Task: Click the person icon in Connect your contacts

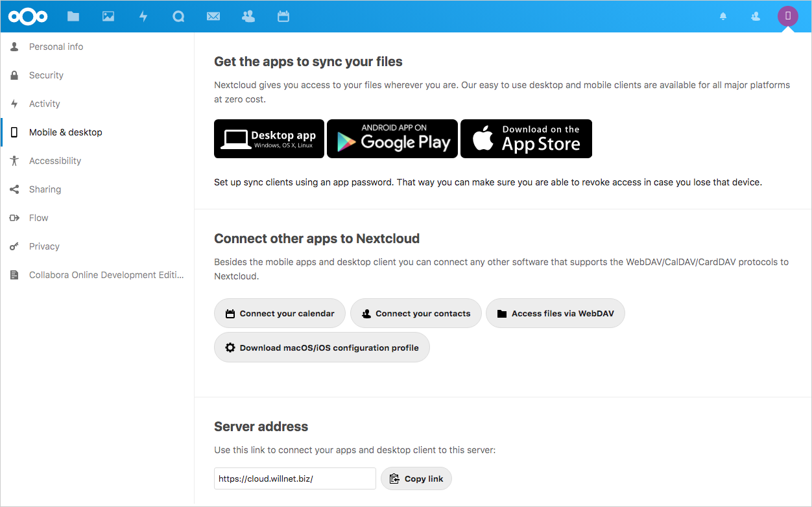Action: point(366,314)
